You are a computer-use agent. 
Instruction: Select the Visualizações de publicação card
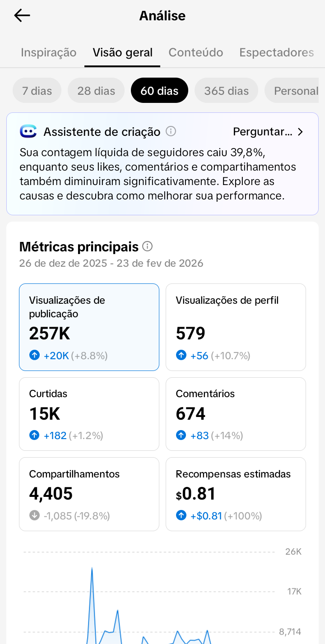[x=89, y=327]
